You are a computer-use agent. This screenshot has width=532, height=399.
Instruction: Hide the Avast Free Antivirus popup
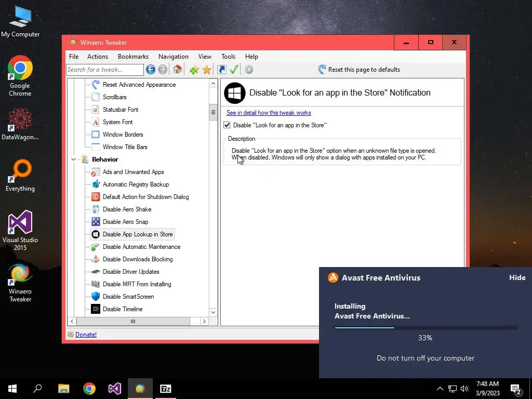517,277
